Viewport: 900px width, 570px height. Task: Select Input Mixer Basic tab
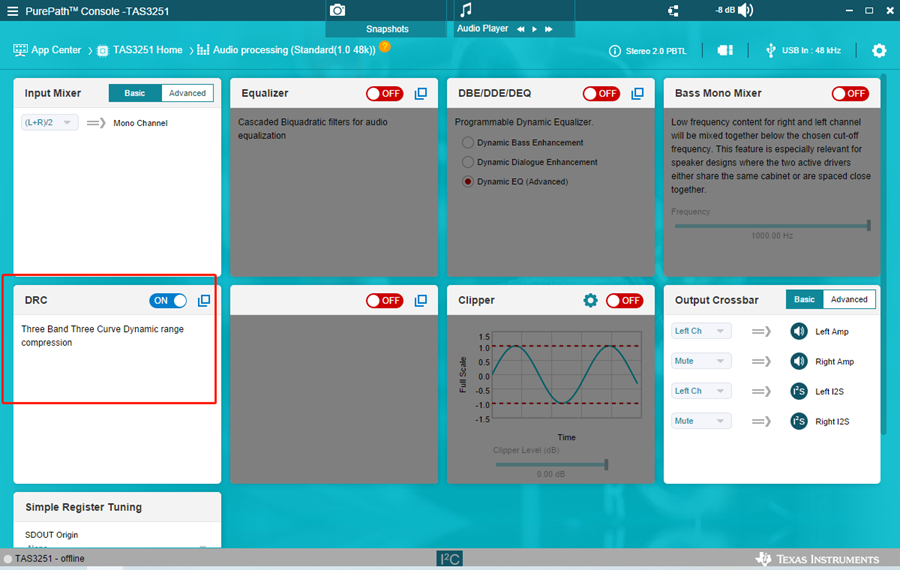point(135,93)
